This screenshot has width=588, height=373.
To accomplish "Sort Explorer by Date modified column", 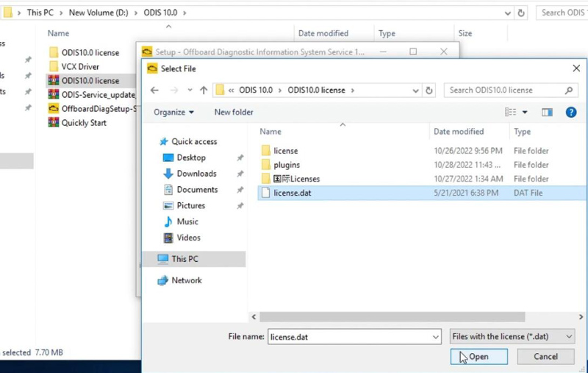I will point(323,33).
